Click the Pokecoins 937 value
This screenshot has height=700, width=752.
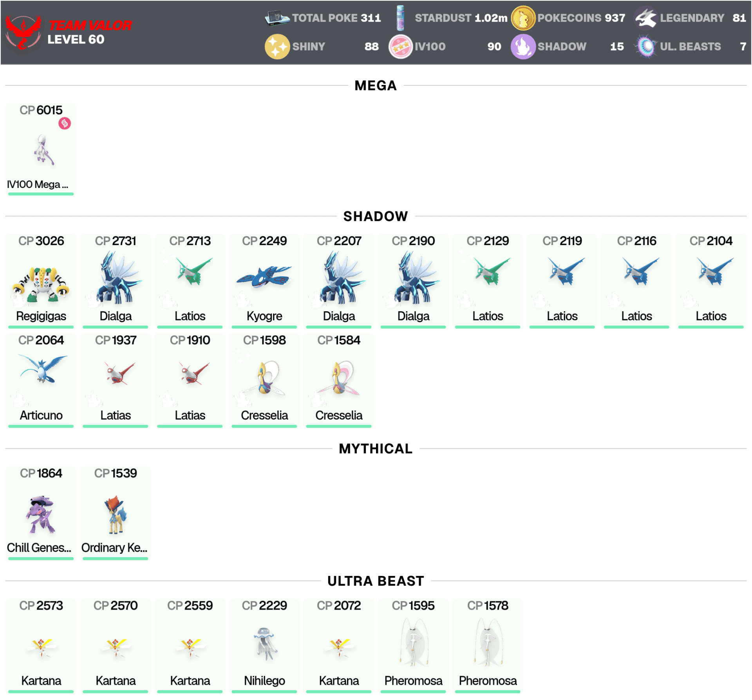[x=615, y=18]
